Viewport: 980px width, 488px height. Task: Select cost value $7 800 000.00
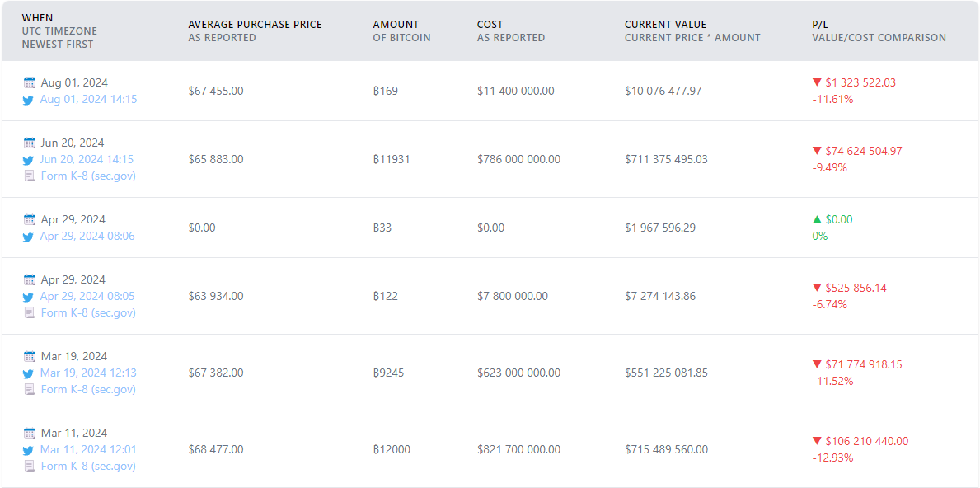tap(513, 296)
